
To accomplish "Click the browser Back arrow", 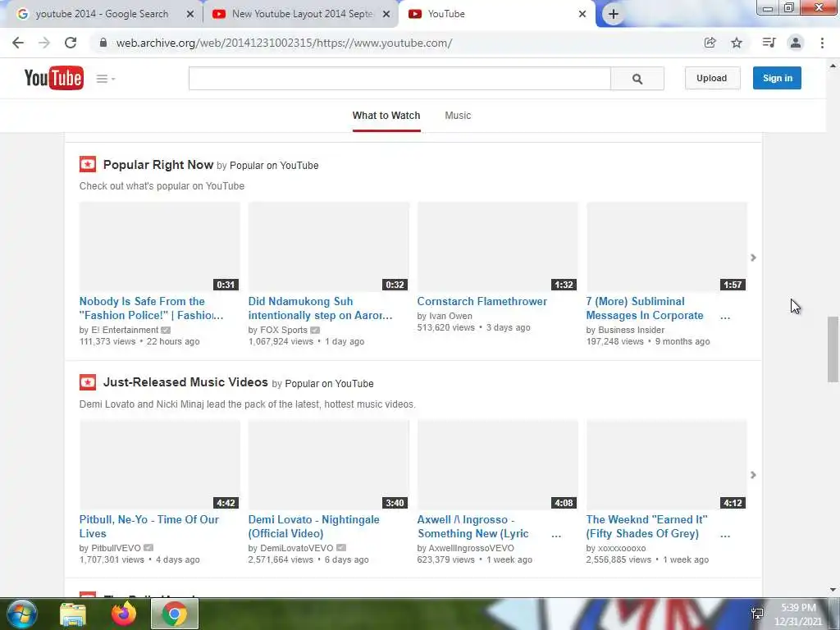I will coord(18,43).
